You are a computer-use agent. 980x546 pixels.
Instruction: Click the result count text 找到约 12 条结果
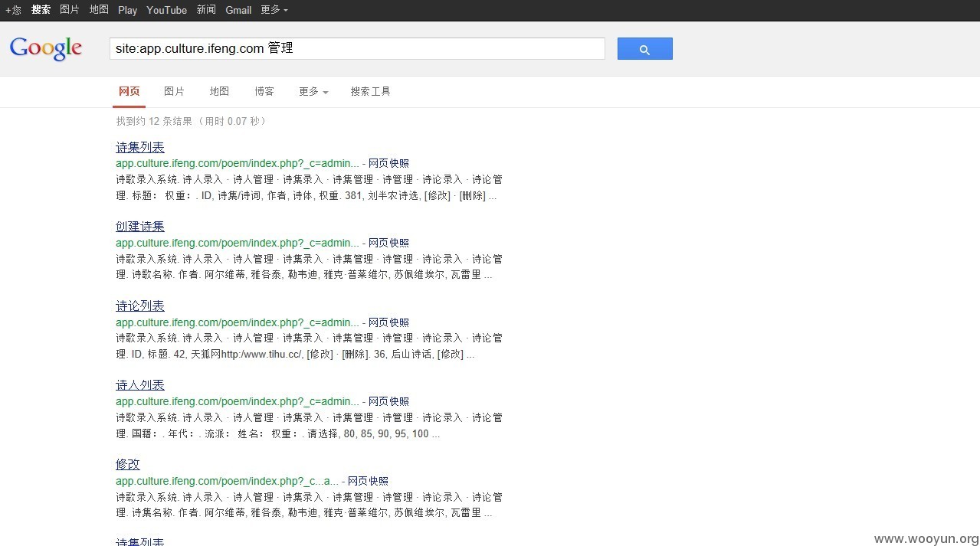(154, 121)
